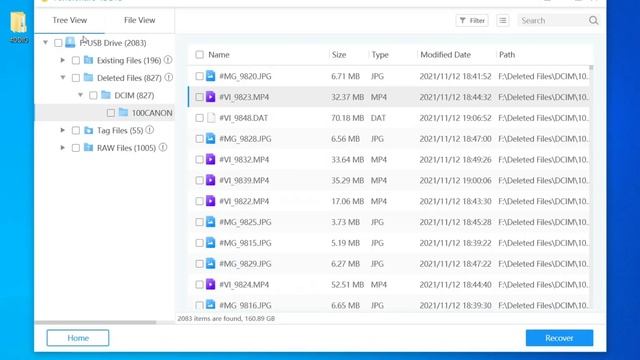Click the video icon of #VI_9839.MP4
The image size is (640, 360).
(211, 180)
